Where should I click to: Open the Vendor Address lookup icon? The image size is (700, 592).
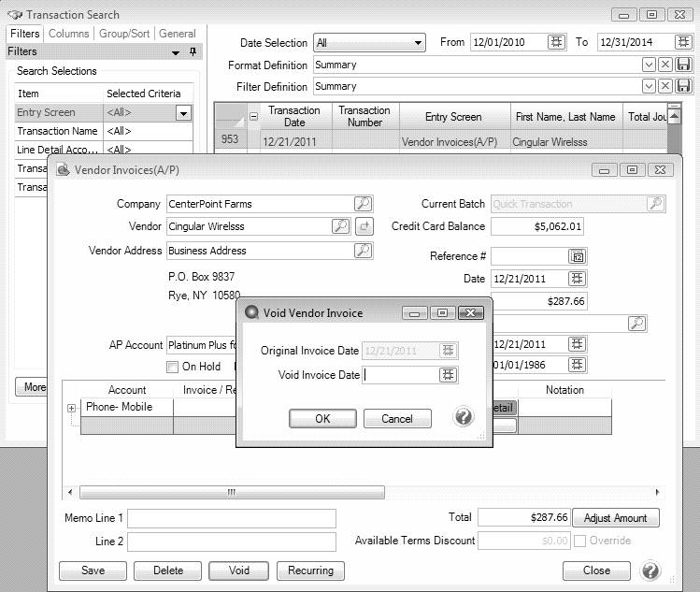click(x=363, y=251)
